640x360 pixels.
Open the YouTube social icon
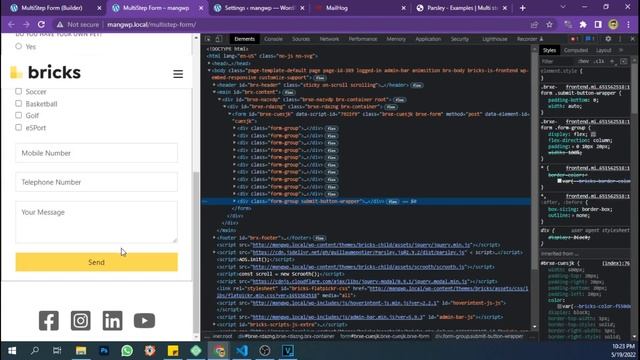point(144,321)
